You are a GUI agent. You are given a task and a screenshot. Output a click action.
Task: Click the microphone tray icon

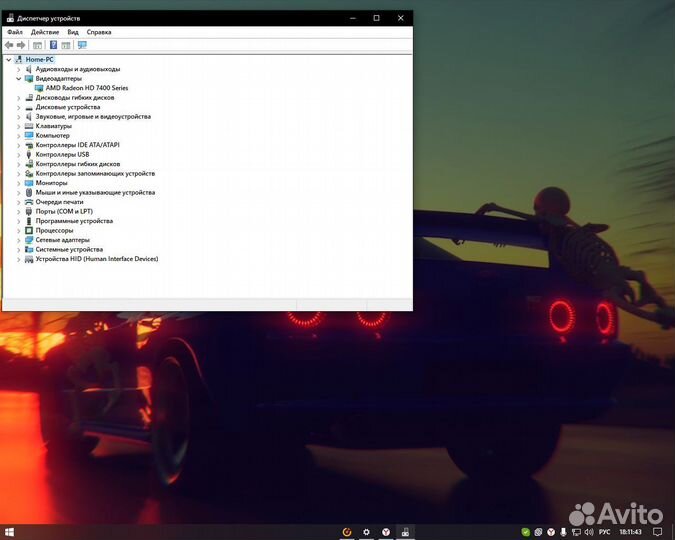pos(563,532)
